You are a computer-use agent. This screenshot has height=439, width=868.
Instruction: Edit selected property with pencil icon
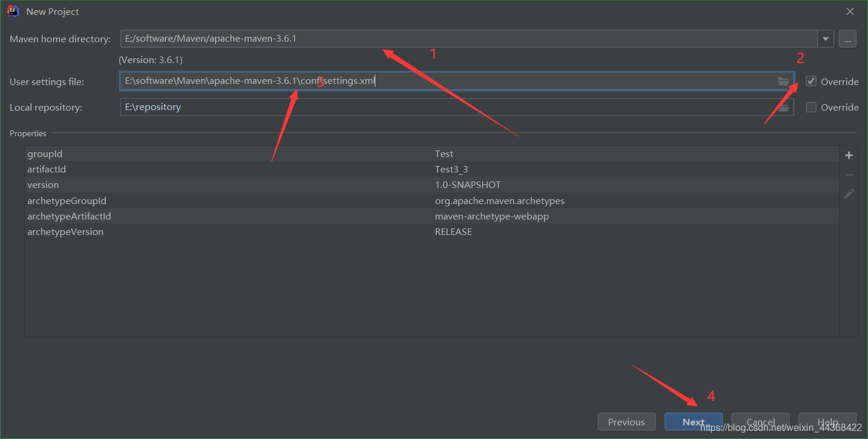point(849,194)
